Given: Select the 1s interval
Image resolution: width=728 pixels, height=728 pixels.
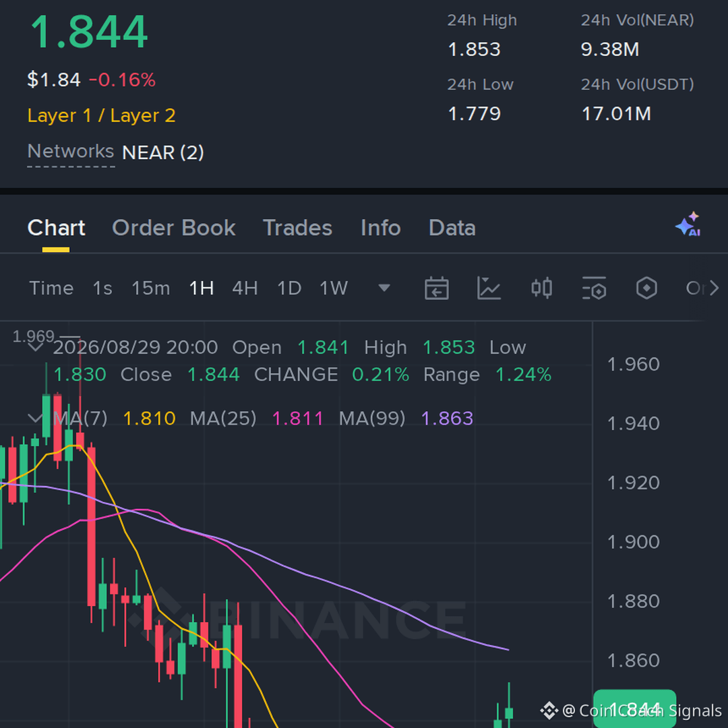Looking at the screenshot, I should click(102, 289).
